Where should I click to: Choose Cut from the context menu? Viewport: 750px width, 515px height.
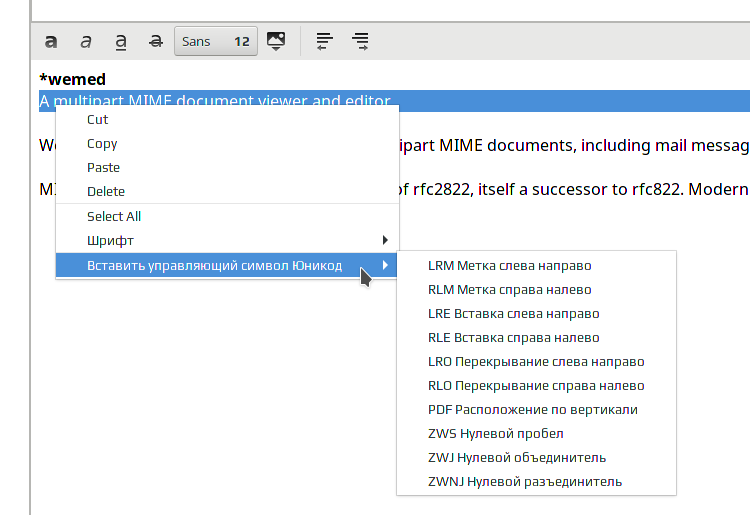pos(227,120)
